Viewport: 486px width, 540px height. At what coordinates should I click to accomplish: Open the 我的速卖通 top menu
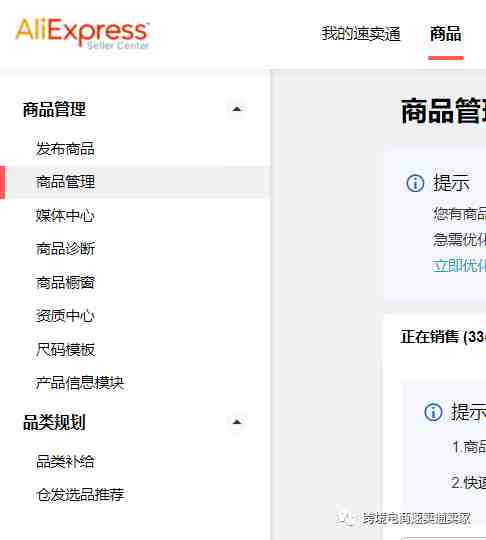click(x=361, y=34)
